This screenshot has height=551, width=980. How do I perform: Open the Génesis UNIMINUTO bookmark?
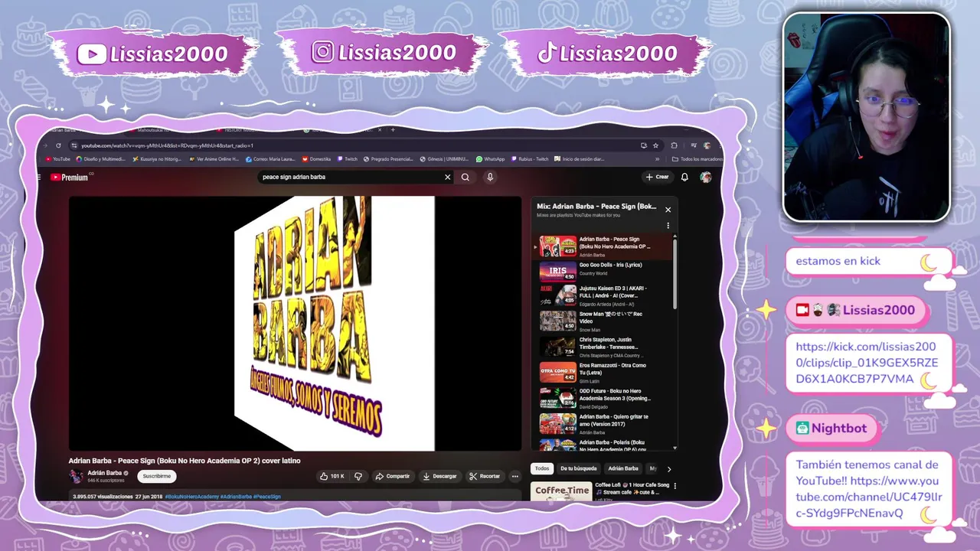(x=444, y=159)
